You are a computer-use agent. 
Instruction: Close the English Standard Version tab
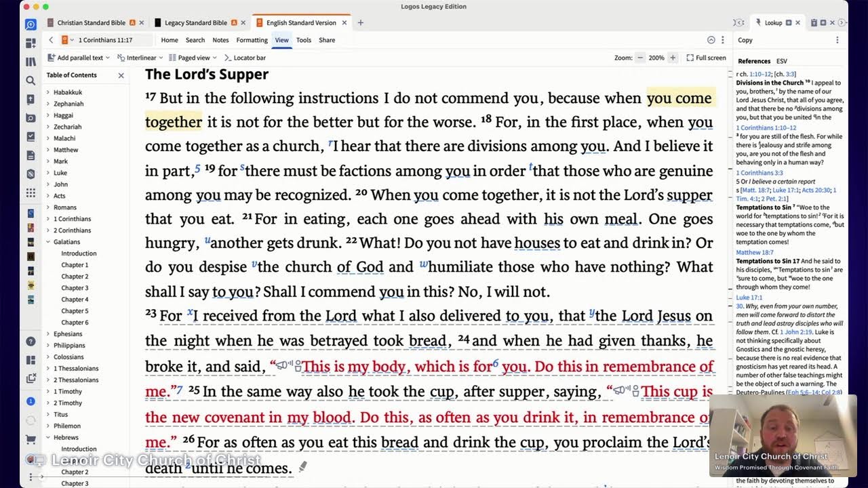pos(344,23)
